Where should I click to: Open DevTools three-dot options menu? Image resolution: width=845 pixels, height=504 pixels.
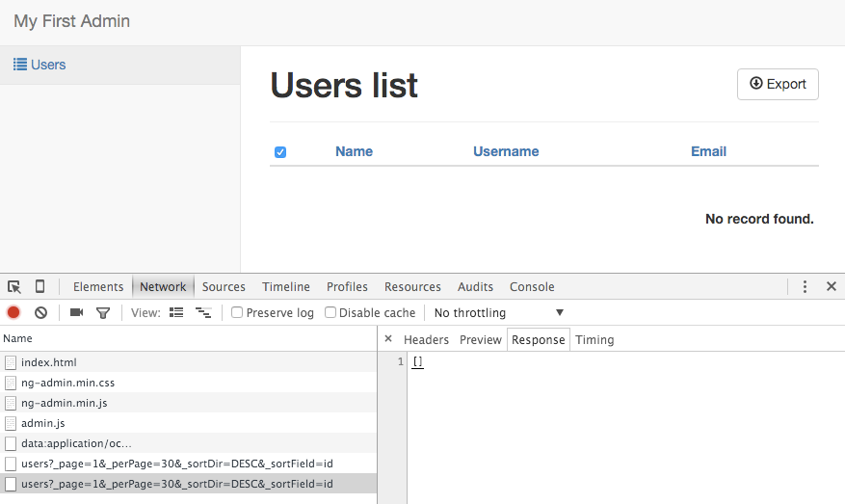coord(805,286)
